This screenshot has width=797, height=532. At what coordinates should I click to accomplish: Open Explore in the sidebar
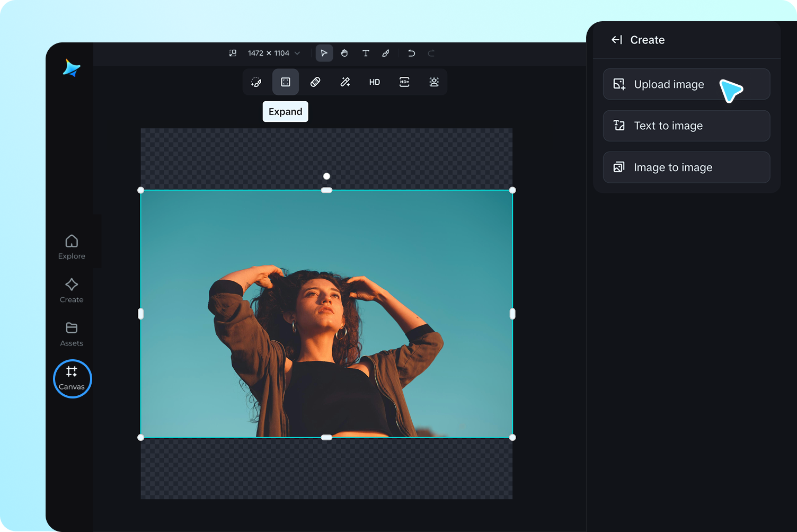[72, 247]
